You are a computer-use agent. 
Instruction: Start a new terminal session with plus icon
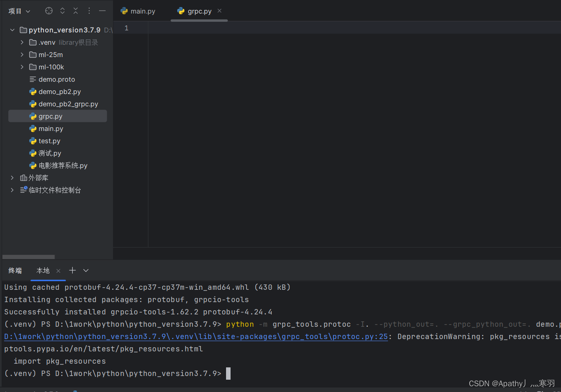point(72,271)
